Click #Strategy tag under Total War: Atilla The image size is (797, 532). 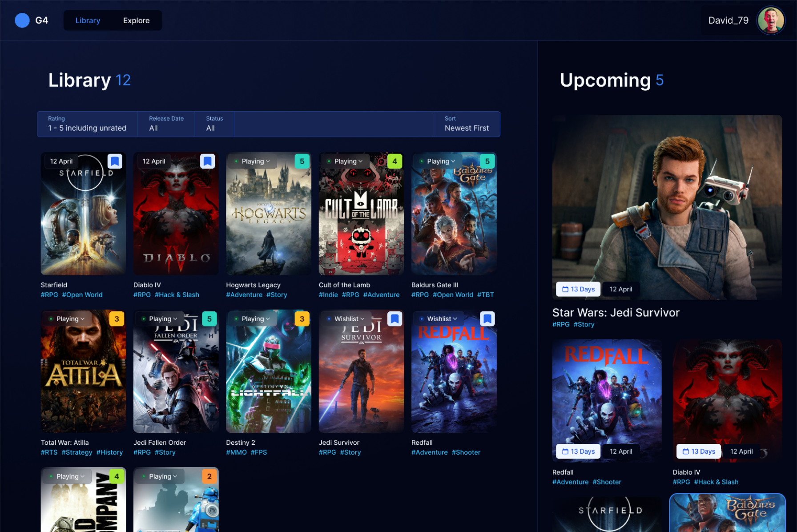click(x=77, y=452)
